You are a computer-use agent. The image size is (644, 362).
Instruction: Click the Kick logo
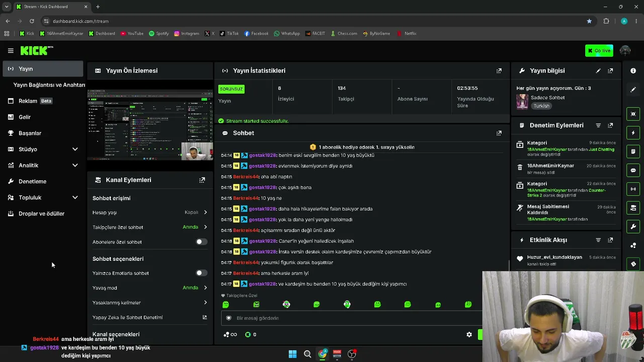point(37,50)
